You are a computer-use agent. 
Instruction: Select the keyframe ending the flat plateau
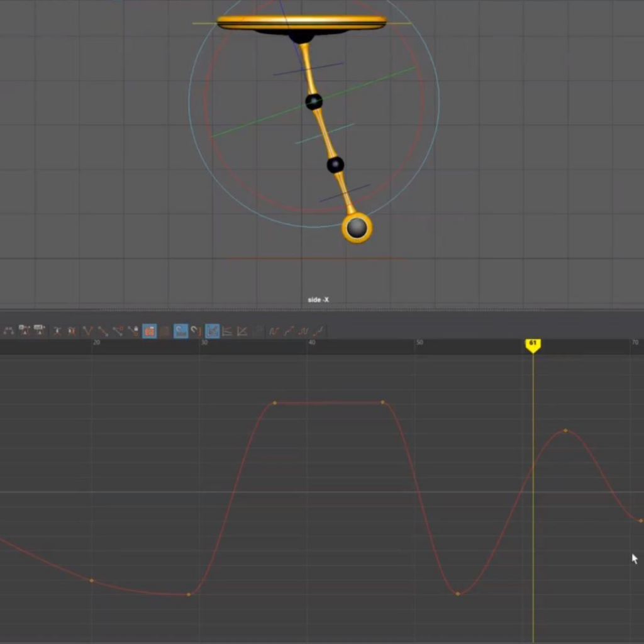pos(382,402)
